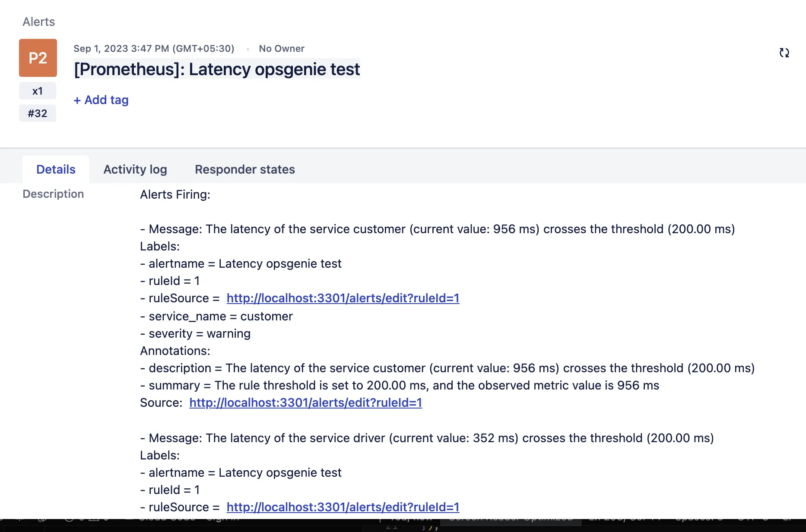Click the x1 alert count badge
This screenshot has width=806, height=532.
pyautogui.click(x=38, y=91)
